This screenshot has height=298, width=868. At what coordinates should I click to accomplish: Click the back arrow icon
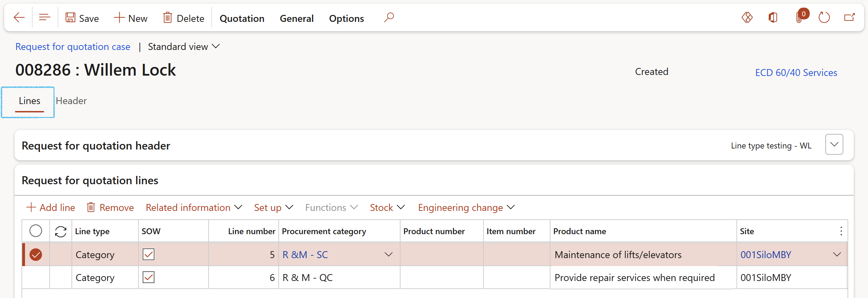coord(19,17)
